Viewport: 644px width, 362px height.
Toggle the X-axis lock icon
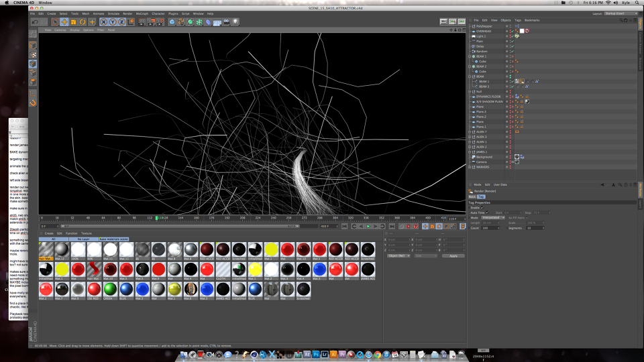click(104, 22)
